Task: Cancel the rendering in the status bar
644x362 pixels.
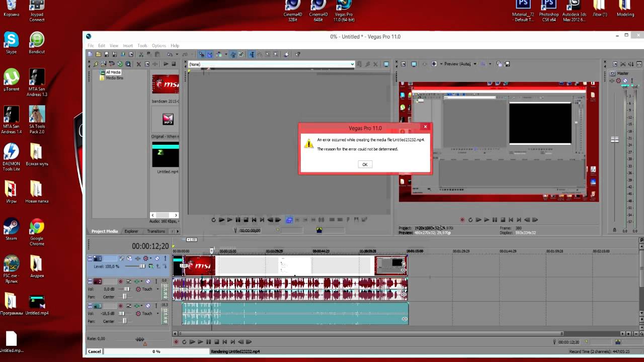Action: click(95, 351)
